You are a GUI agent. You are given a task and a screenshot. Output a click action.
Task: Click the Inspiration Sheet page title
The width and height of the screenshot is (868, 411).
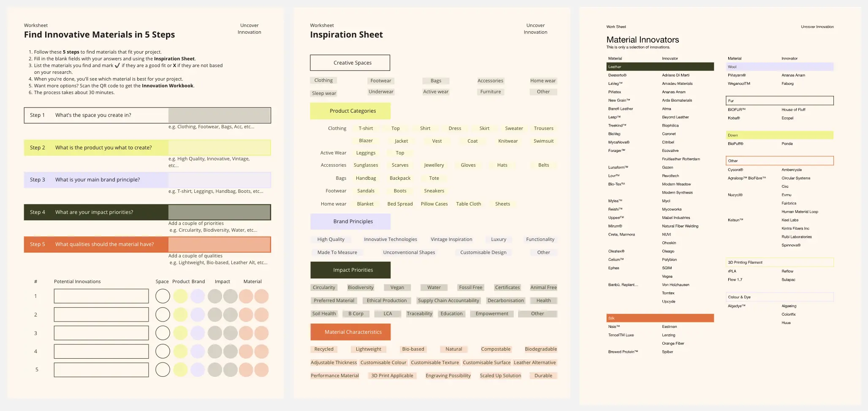[x=346, y=35]
